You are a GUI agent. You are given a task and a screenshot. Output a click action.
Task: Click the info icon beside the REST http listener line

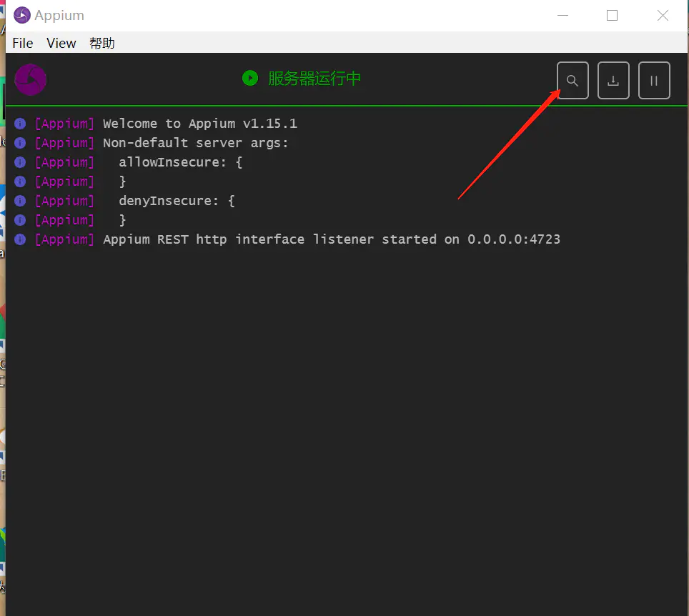point(20,239)
